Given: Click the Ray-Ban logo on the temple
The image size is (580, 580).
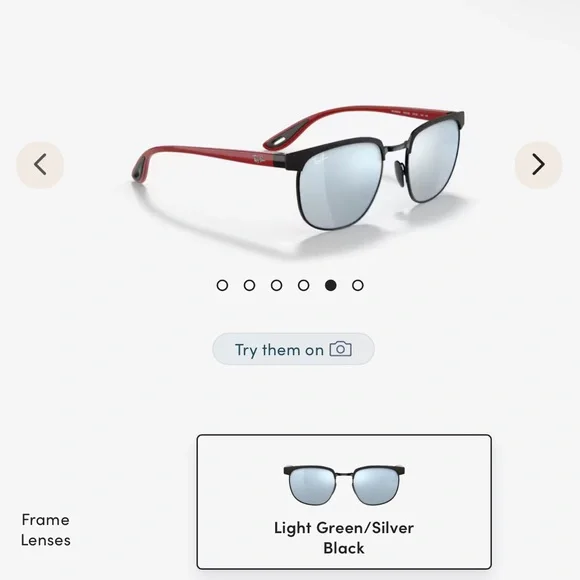Looking at the screenshot, I should pyautogui.click(x=259, y=159).
